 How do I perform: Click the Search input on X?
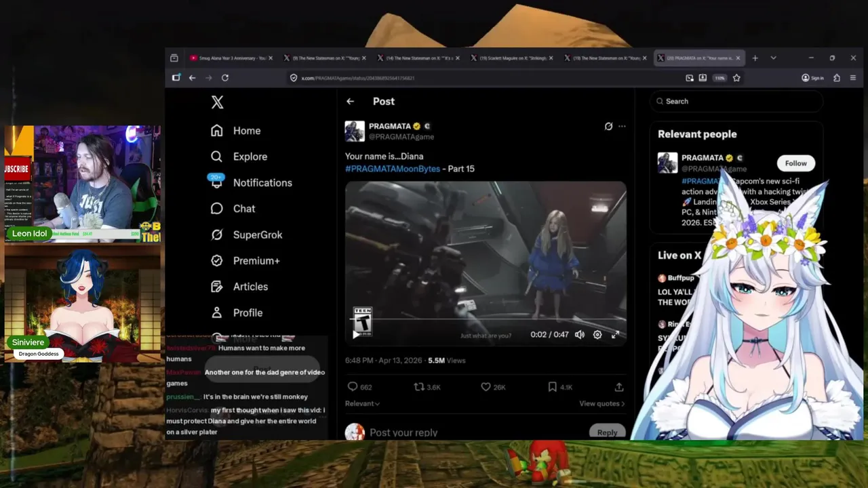(736, 101)
